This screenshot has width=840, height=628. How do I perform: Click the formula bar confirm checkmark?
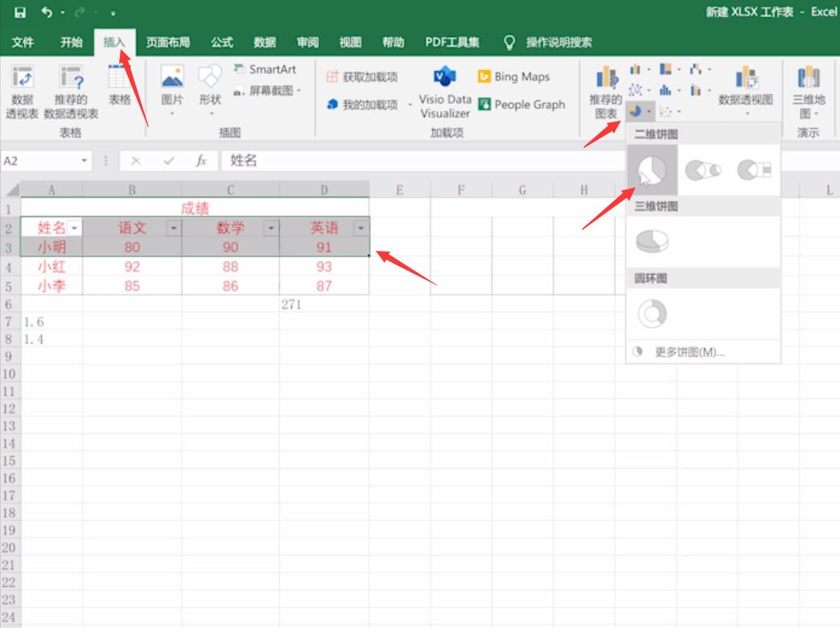169,161
